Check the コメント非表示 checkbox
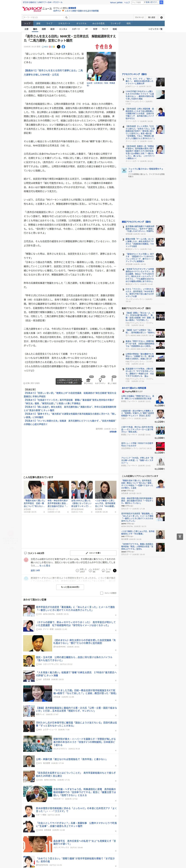186x868 pixels. click(102, 593)
